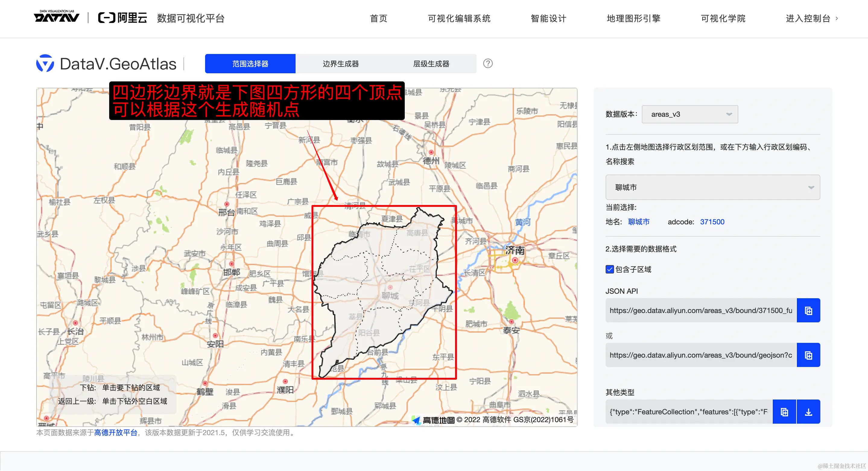Click the adcode 371500 value
This screenshot has height=471, width=868.
click(712, 222)
